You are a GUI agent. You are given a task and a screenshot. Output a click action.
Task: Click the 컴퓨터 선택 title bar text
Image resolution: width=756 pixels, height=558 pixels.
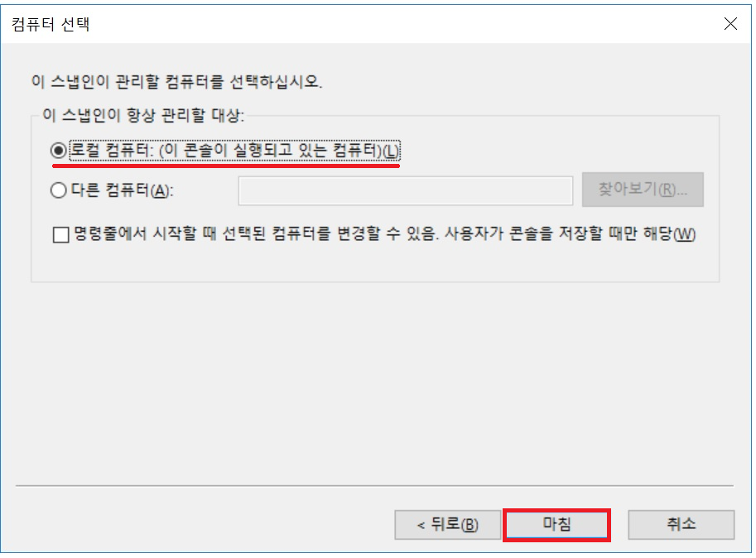tap(51, 24)
